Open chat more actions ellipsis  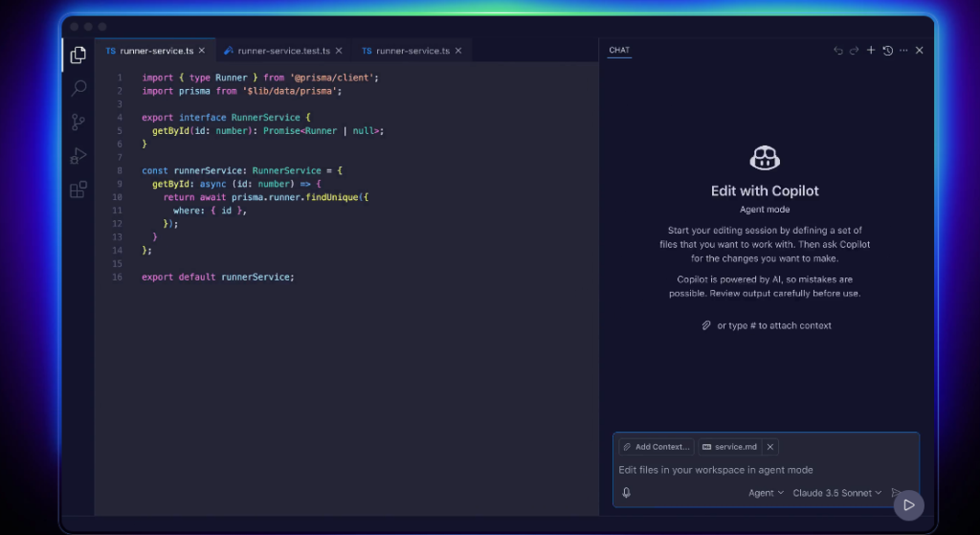[x=903, y=51]
